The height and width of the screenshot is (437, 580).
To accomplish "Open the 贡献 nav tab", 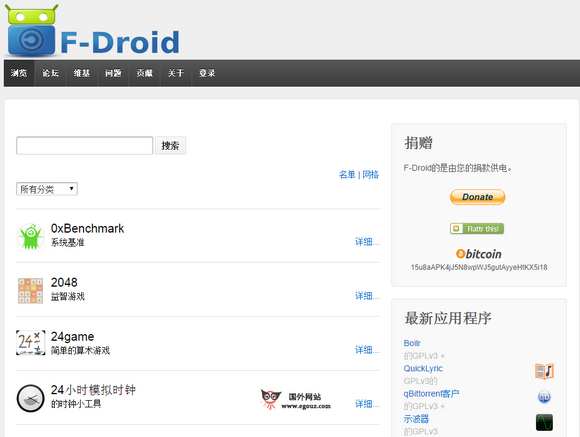I will coord(144,73).
